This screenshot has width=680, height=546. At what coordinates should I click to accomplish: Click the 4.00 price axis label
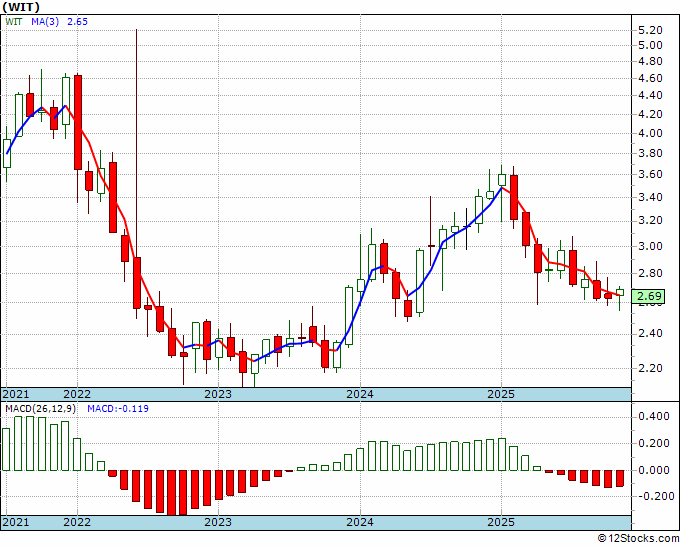650,133
